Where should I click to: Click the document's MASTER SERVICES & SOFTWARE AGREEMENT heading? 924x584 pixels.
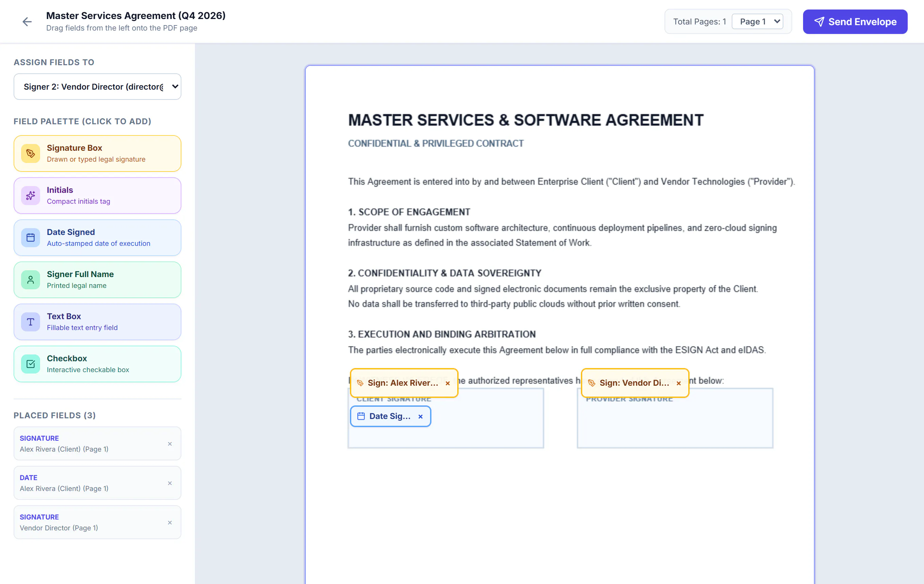tap(526, 120)
